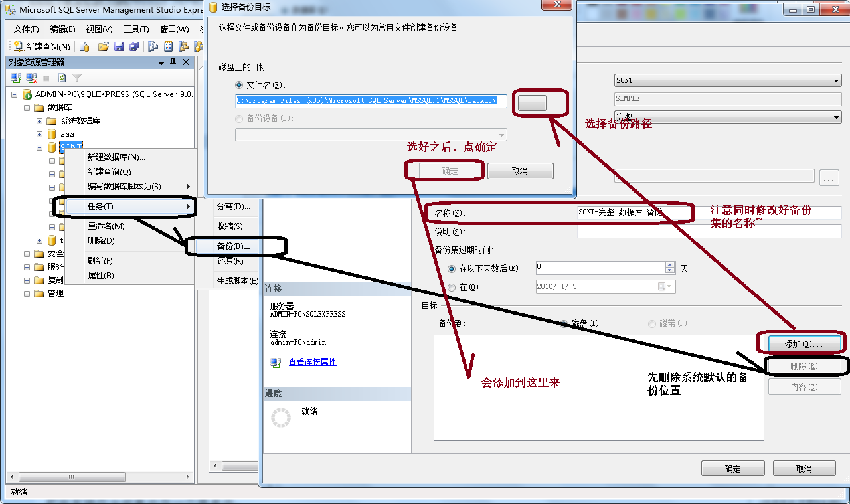
Task: Select the 在(O) date radio button
Action: pos(452,288)
